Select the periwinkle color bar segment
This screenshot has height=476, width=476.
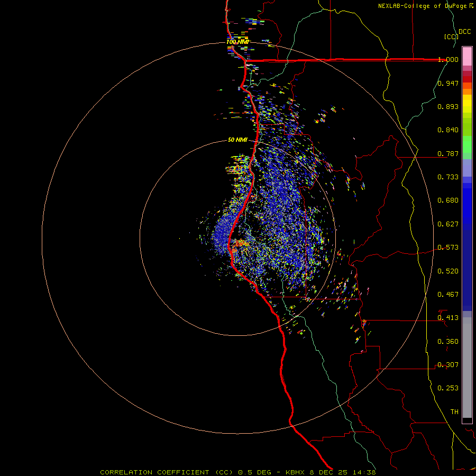(467, 168)
